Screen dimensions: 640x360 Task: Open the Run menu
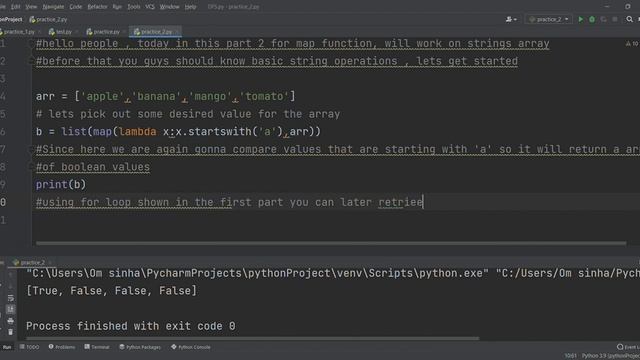[x=117, y=7]
